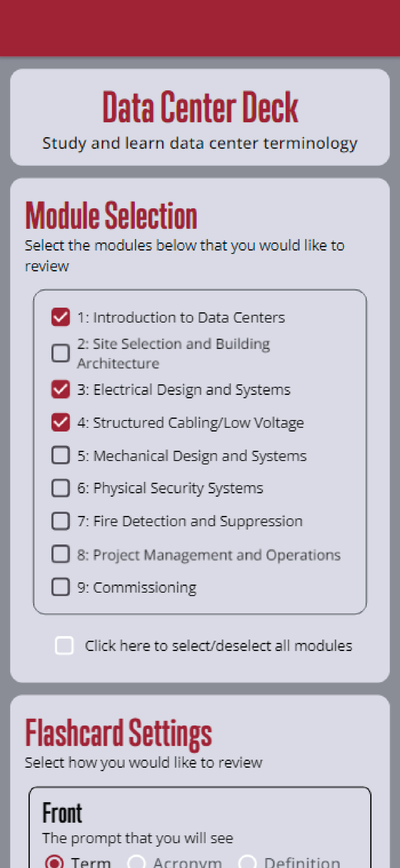Click the Flashcard Settings heading
This screenshot has height=868, width=400.
(x=118, y=733)
